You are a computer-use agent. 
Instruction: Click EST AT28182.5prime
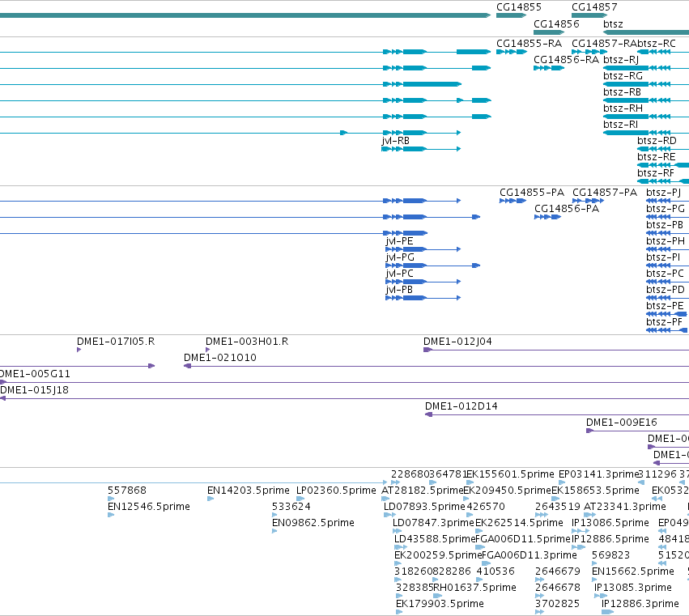pyautogui.click(x=423, y=491)
